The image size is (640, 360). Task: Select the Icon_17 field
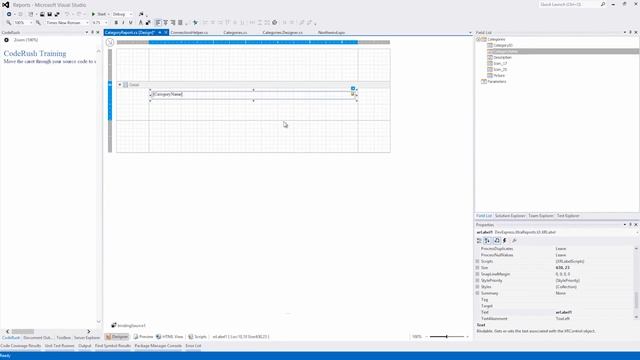pyautogui.click(x=500, y=64)
